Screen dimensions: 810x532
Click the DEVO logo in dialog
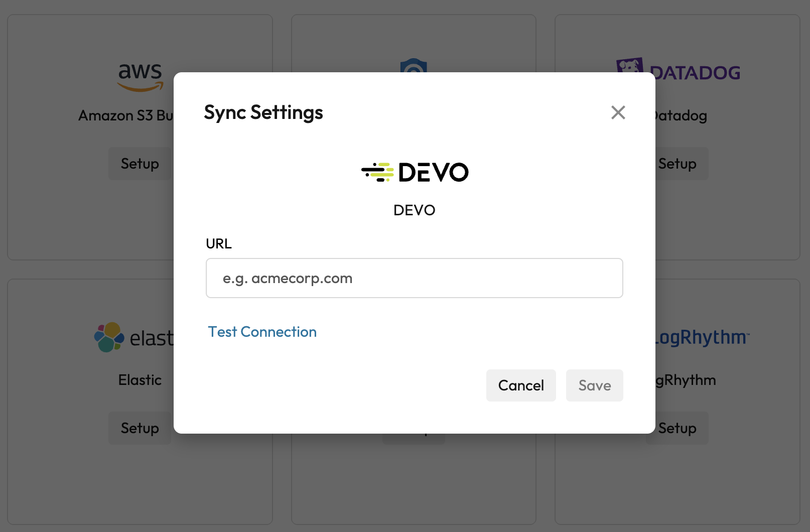(415, 172)
